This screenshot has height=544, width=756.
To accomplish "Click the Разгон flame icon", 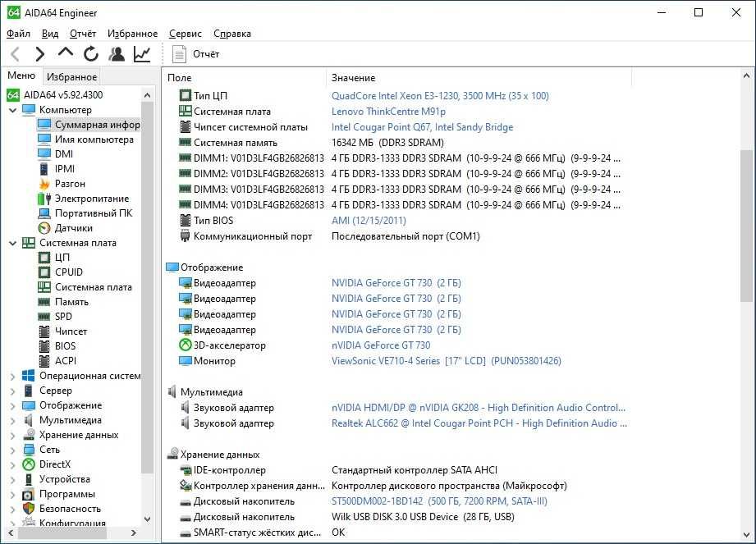I will point(44,184).
